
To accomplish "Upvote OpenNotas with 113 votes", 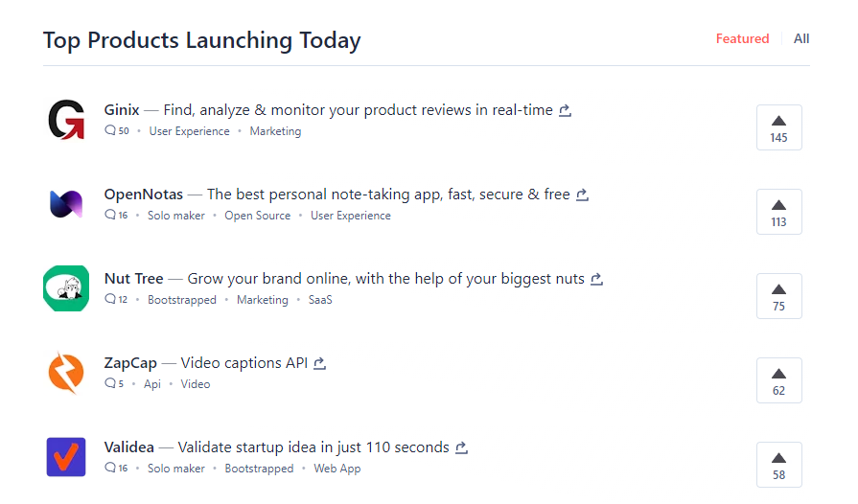I will tap(778, 212).
